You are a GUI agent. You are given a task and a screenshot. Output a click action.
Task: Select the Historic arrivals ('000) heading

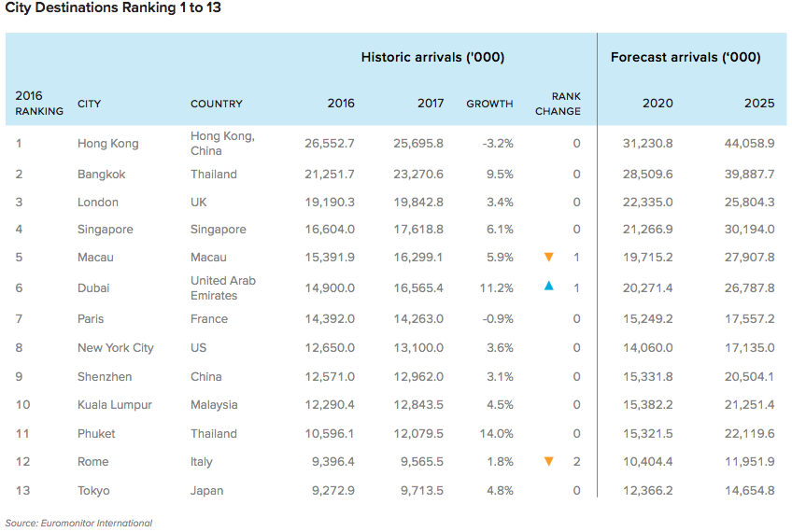(432, 57)
